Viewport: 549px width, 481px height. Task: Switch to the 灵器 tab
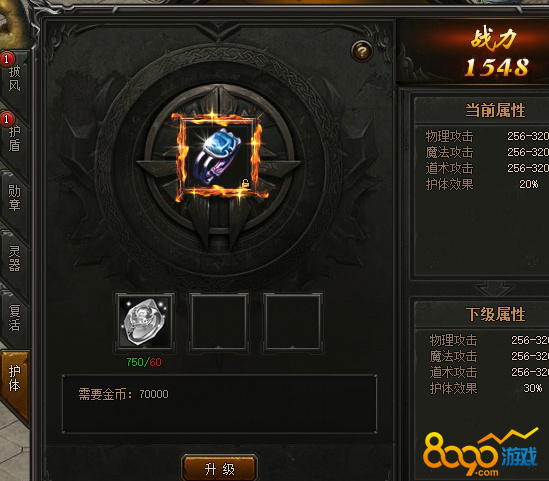[x=15, y=259]
